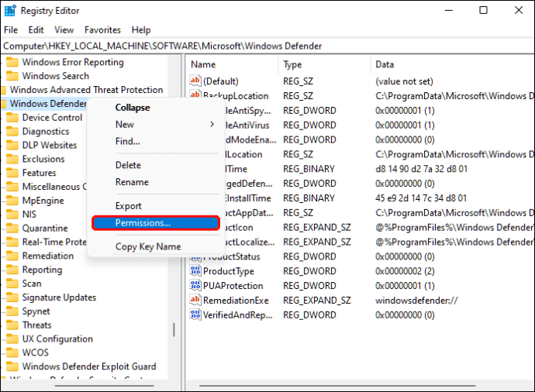Click the folder icon beside Windows Error Reporting
The image size is (535, 392).
pos(12,63)
